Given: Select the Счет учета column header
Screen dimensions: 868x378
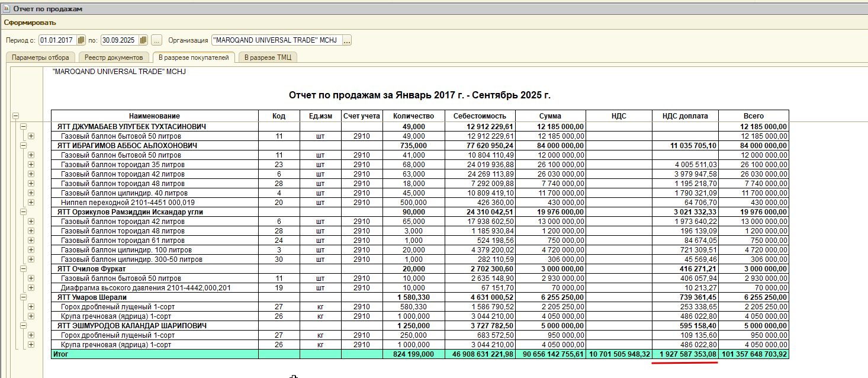Looking at the screenshot, I should click(362, 116).
